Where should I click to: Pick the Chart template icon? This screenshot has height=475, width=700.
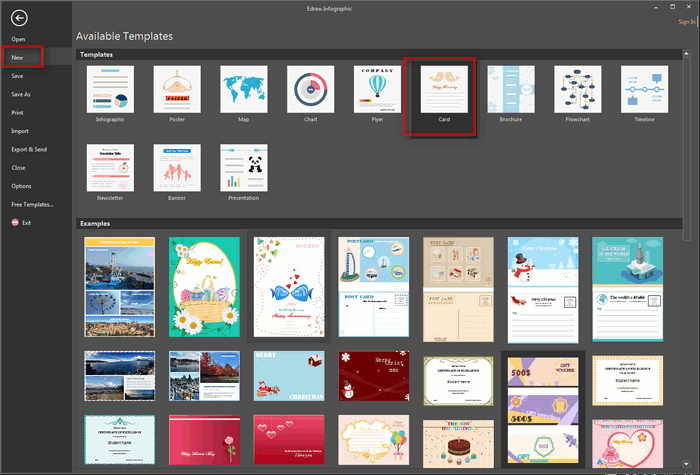pos(310,89)
